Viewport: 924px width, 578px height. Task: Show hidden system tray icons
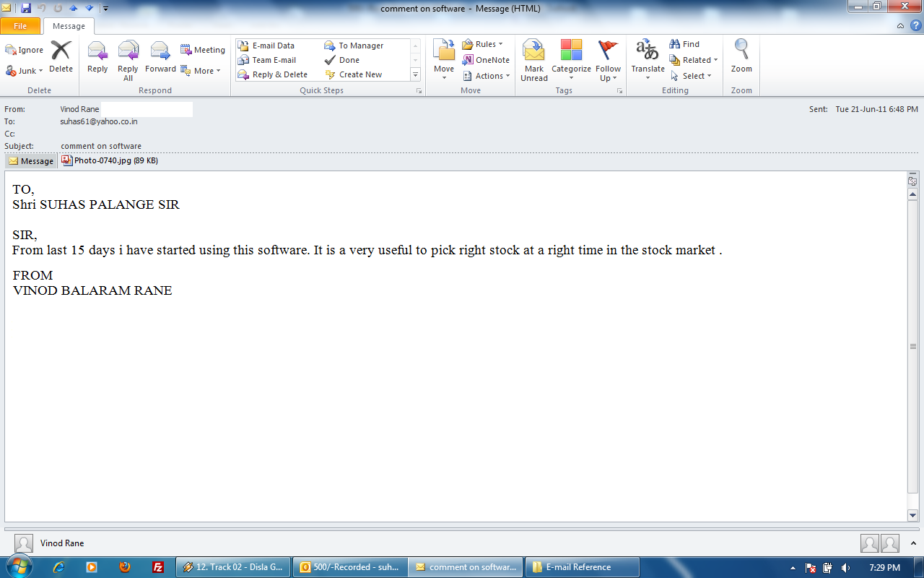[x=793, y=568]
